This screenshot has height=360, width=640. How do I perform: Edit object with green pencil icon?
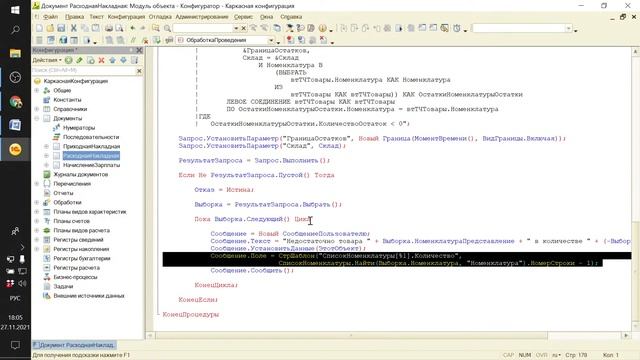80,60
